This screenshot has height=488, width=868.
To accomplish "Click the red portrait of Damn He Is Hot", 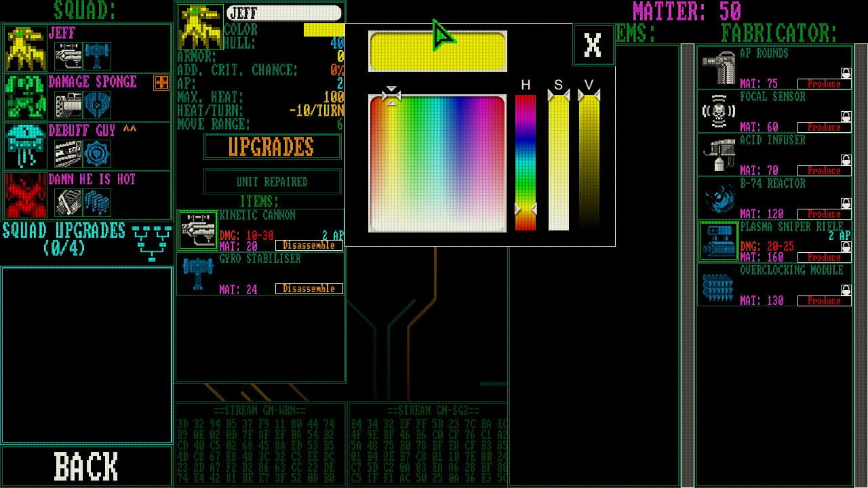I will pyautogui.click(x=24, y=197).
